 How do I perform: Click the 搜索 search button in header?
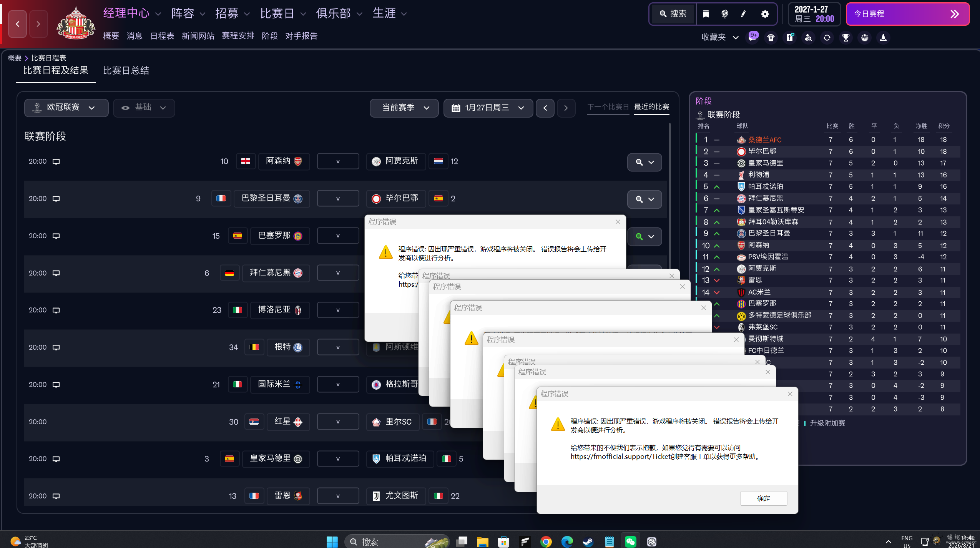coord(673,14)
